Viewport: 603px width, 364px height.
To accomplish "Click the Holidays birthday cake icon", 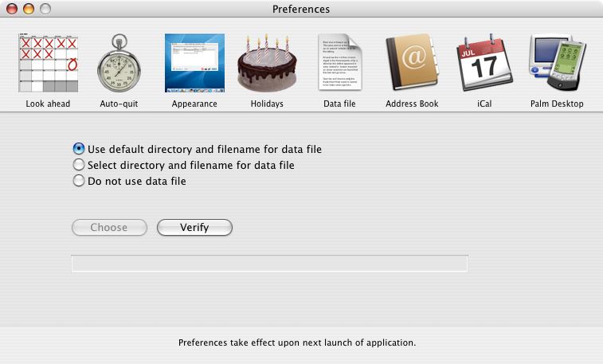I will tap(267, 64).
